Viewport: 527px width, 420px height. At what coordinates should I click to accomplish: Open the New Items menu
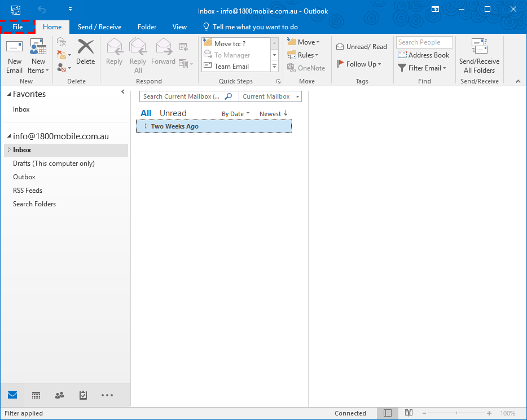coord(38,56)
